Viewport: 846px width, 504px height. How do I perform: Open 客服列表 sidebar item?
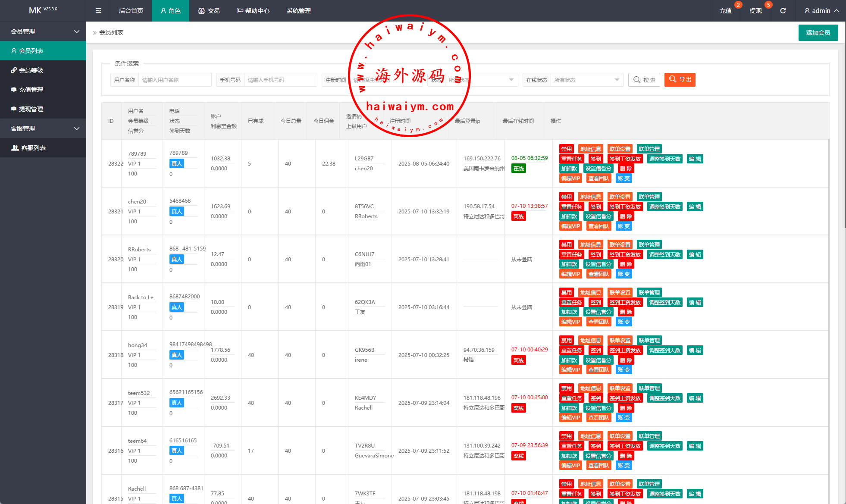click(x=34, y=148)
